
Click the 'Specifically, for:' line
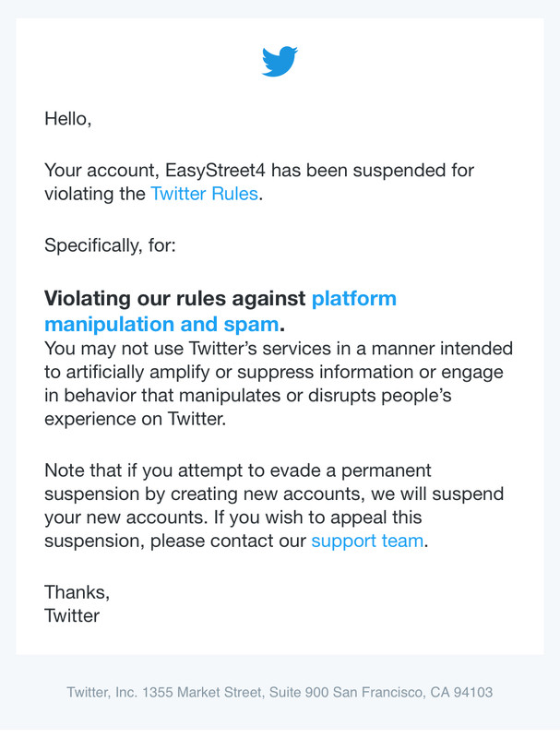click(110, 245)
